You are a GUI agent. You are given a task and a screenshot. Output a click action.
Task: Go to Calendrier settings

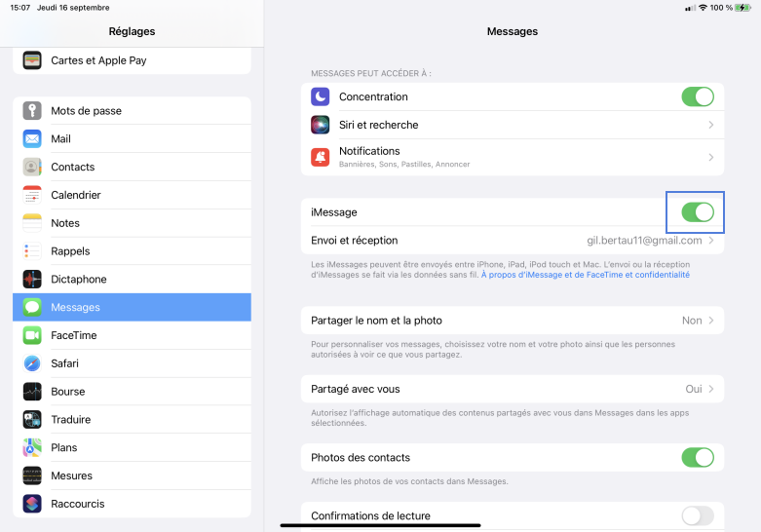(132, 195)
